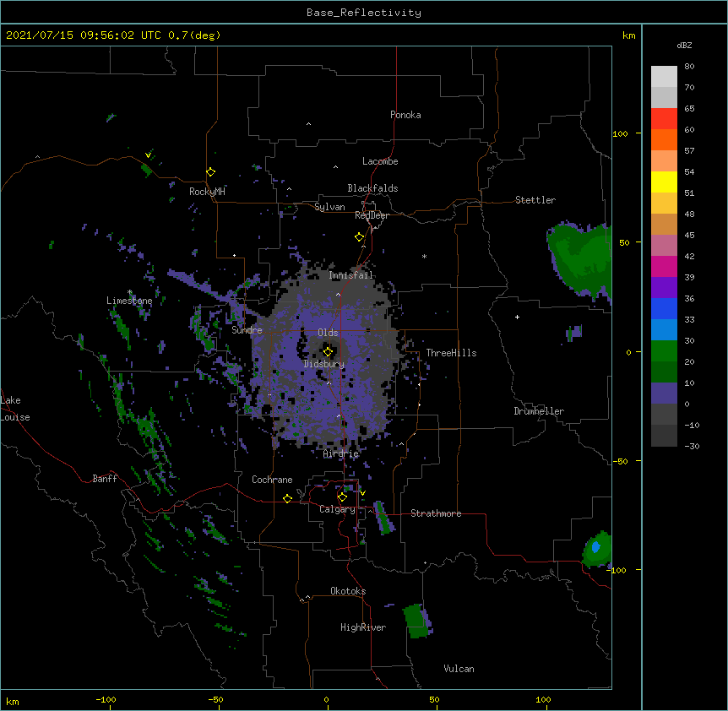The image size is (728, 711).
Task: Select the green echo patch east of HighRiver
Action: point(416,621)
